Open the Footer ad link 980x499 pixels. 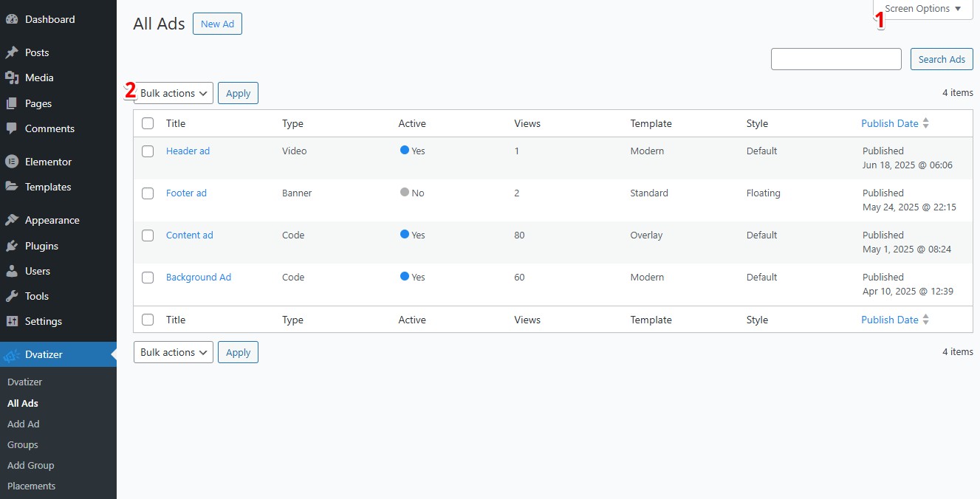[x=186, y=193]
